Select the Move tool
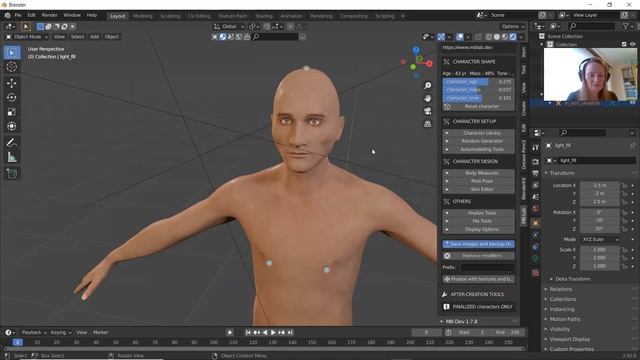The image size is (640, 360). [12, 83]
